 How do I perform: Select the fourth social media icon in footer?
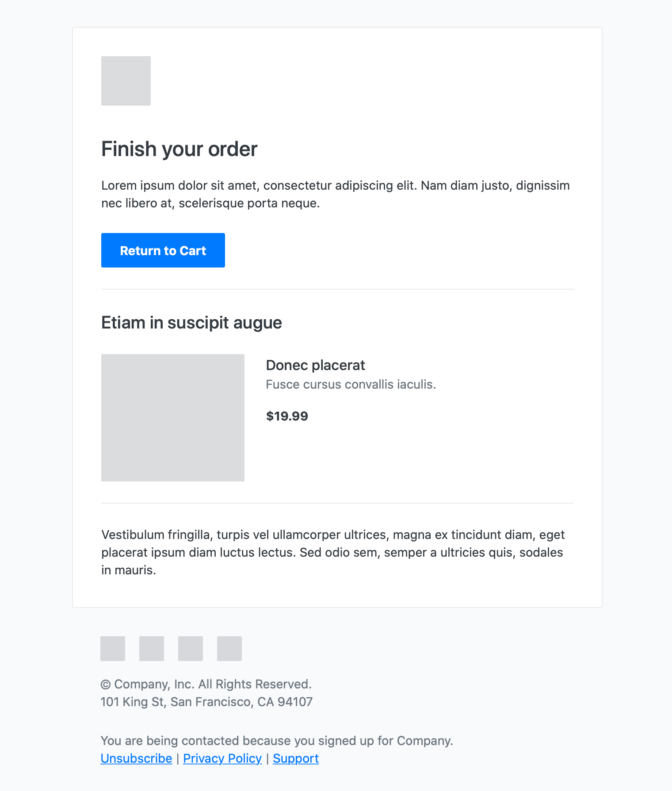click(x=229, y=648)
